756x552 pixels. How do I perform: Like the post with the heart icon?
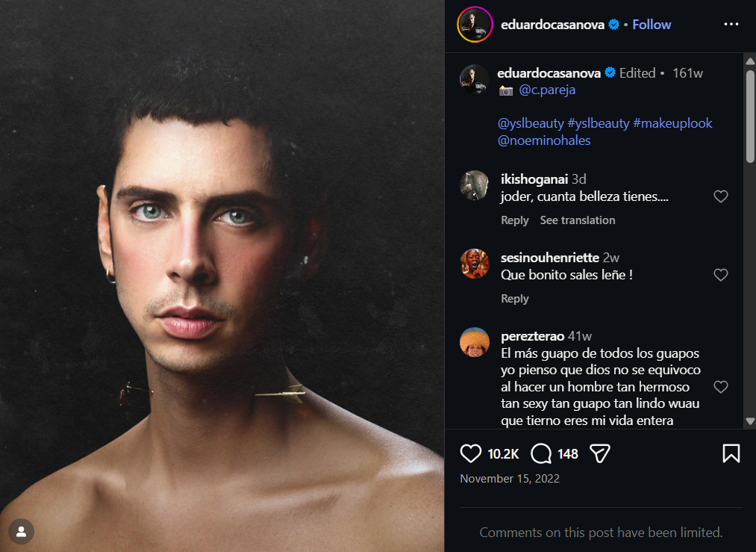(471, 453)
